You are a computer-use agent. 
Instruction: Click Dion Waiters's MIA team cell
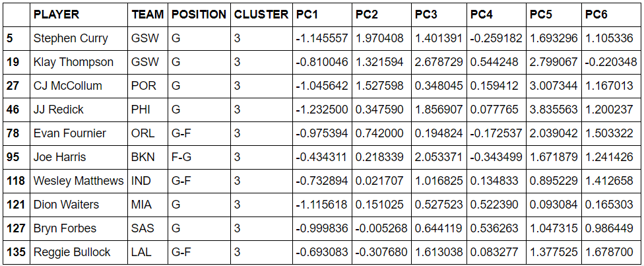tap(148, 205)
